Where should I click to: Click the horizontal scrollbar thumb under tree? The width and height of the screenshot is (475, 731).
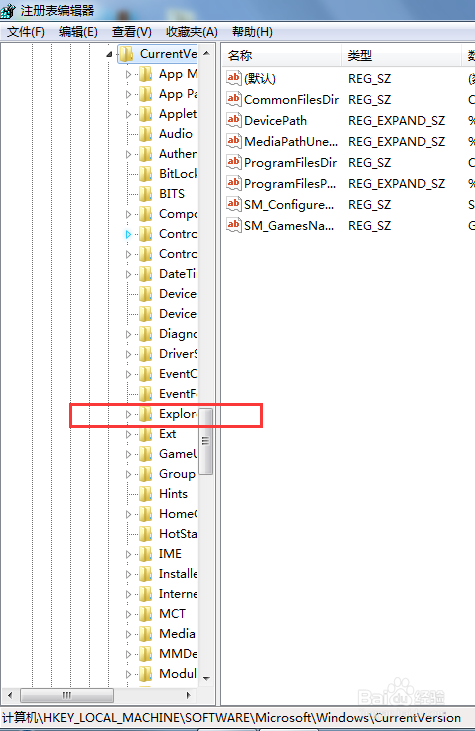pyautogui.click(x=67, y=695)
